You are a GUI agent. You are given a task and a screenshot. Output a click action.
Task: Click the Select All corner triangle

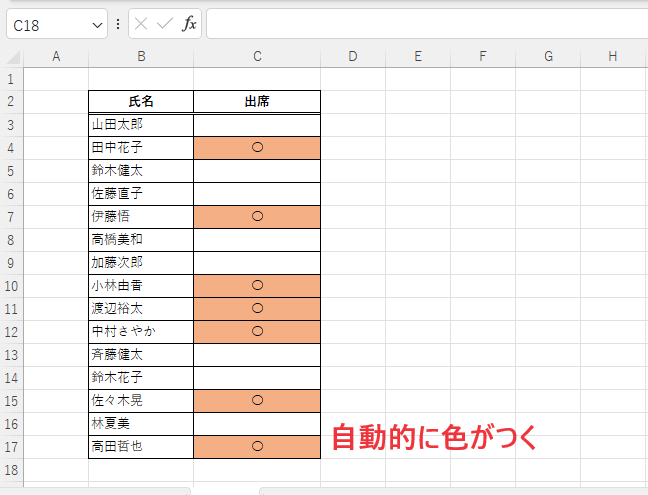tap(14, 57)
